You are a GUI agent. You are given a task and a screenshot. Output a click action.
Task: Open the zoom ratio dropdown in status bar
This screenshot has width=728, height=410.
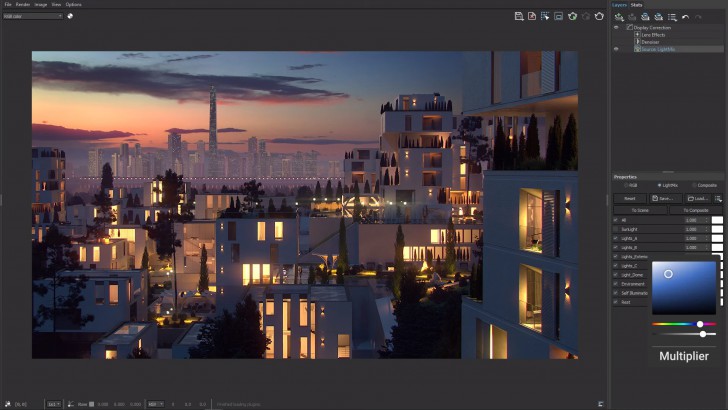coord(54,404)
